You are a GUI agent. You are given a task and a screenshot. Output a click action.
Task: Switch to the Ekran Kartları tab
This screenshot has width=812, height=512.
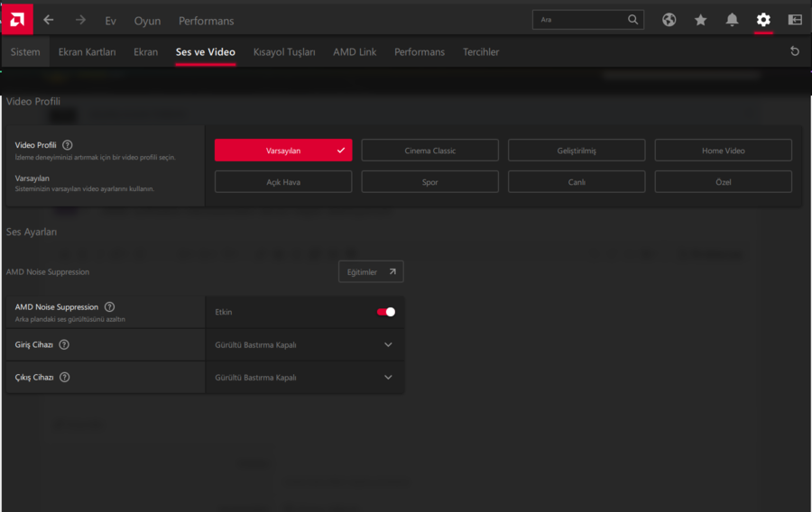click(x=87, y=51)
